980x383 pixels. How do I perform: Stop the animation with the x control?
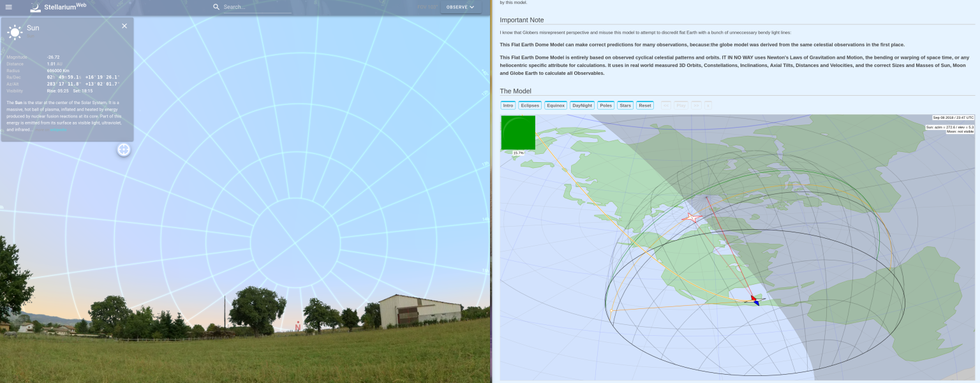tap(709, 105)
